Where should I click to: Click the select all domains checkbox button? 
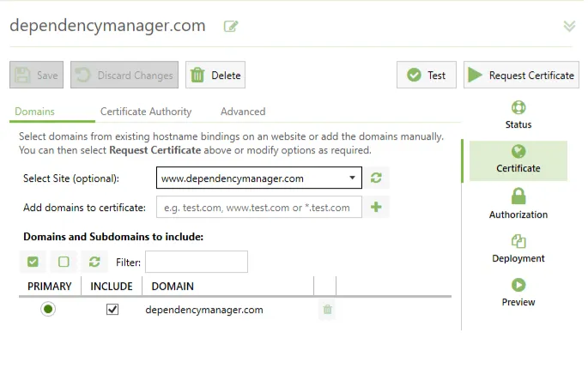(x=32, y=262)
